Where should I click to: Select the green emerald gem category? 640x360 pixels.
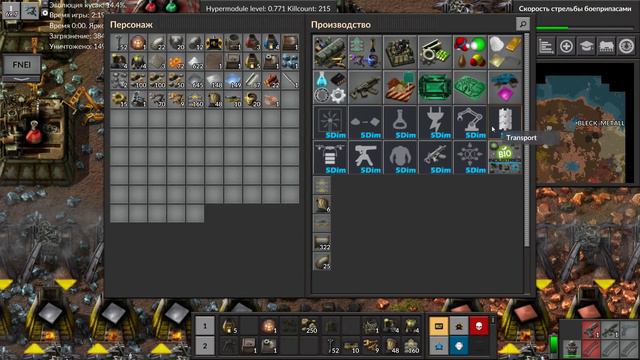coord(435,87)
